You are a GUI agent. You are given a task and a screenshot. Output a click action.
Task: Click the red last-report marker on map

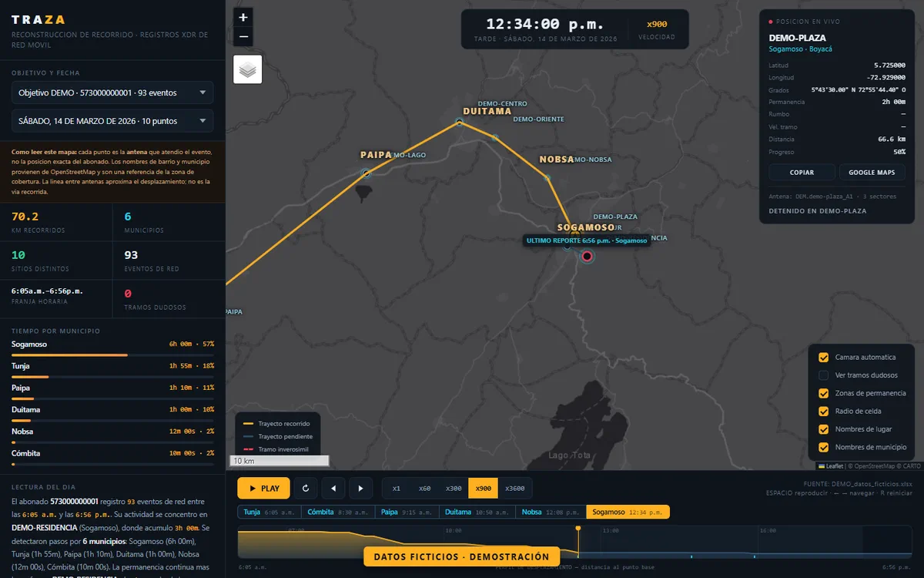click(x=588, y=257)
